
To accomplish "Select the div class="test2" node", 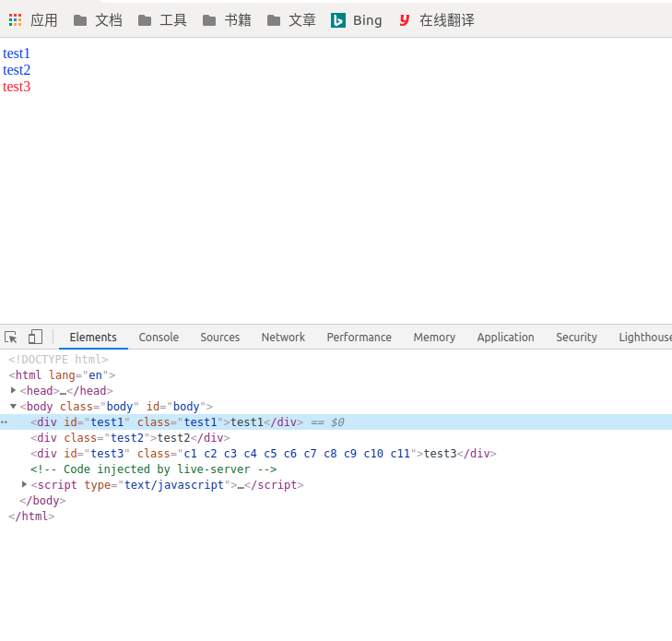I will pos(130,438).
